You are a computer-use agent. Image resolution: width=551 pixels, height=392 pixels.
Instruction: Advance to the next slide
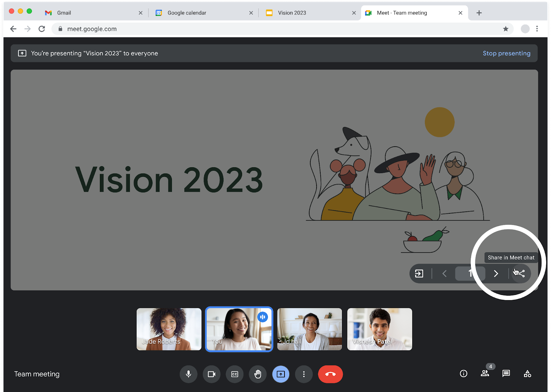click(496, 274)
